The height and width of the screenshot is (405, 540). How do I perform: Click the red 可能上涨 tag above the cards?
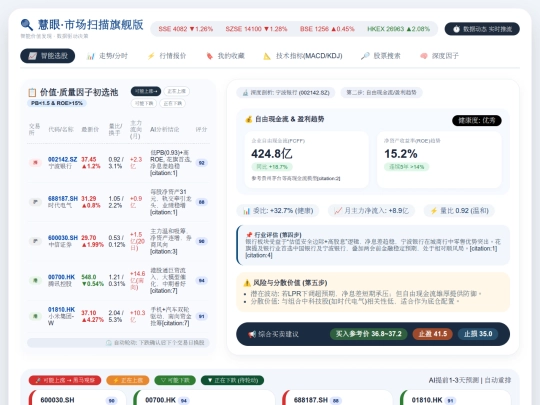point(65,380)
